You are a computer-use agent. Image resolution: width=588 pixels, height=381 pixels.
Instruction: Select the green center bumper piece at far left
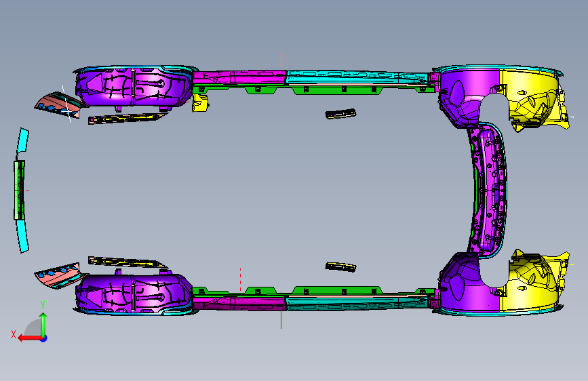19,190
